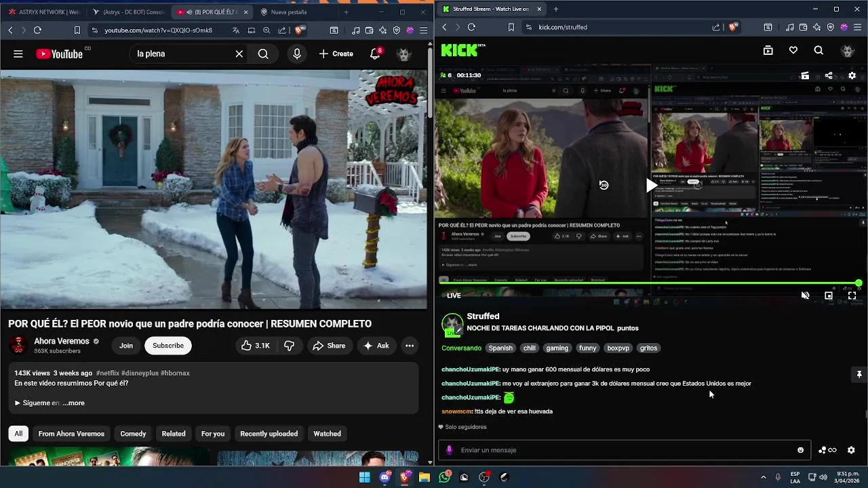Image resolution: width=868 pixels, height=488 pixels.
Task: Open Kick following heart icon
Action: tap(793, 50)
